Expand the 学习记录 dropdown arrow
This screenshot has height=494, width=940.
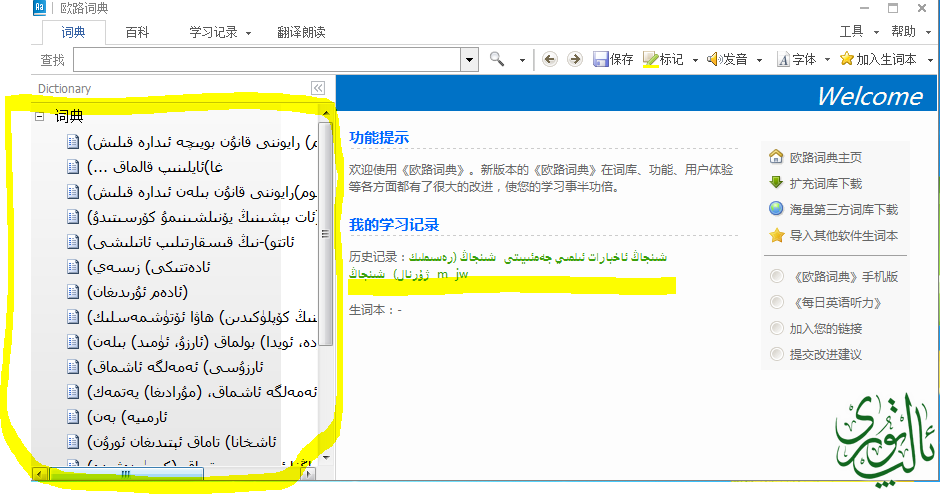[248, 33]
